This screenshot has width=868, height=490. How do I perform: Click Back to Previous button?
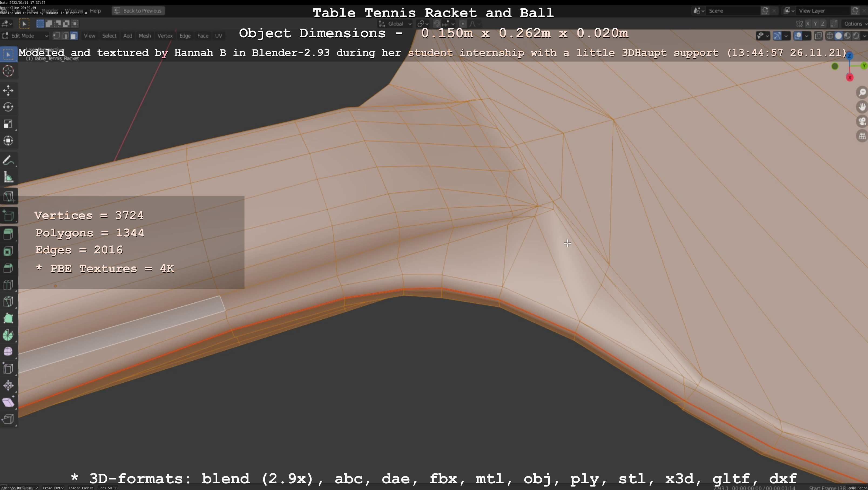(138, 11)
